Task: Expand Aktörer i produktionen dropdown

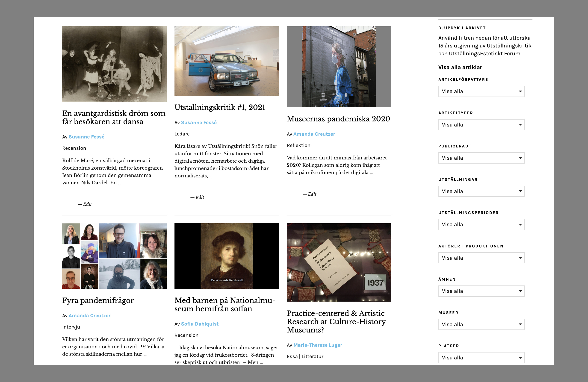Action: [x=481, y=258]
